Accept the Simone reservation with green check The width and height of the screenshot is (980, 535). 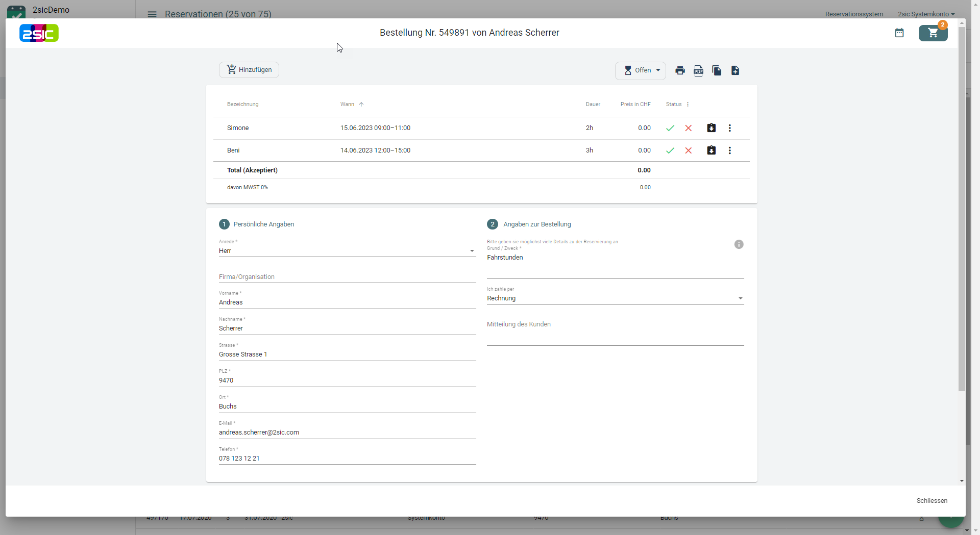tap(670, 128)
